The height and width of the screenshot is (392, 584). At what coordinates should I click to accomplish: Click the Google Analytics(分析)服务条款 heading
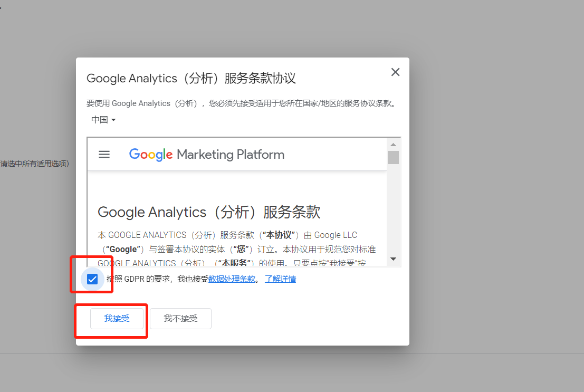point(209,212)
